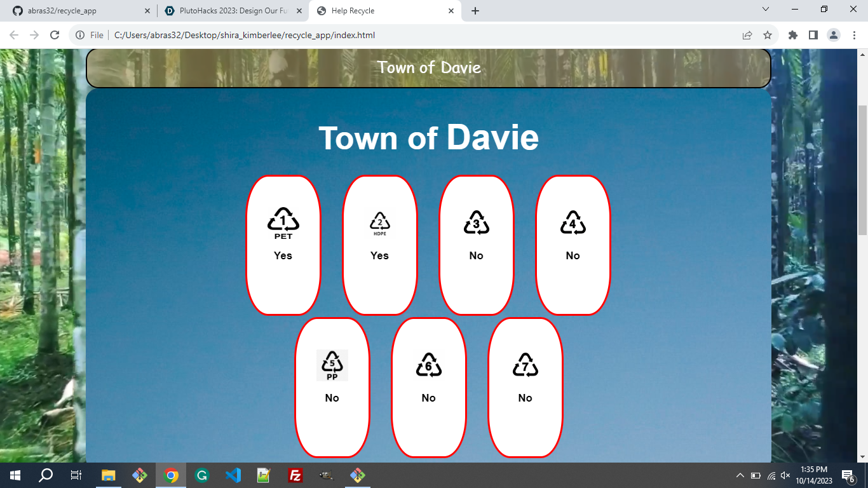Open the Windows Start menu
Viewport: 868px width, 488px height.
pos(15,475)
